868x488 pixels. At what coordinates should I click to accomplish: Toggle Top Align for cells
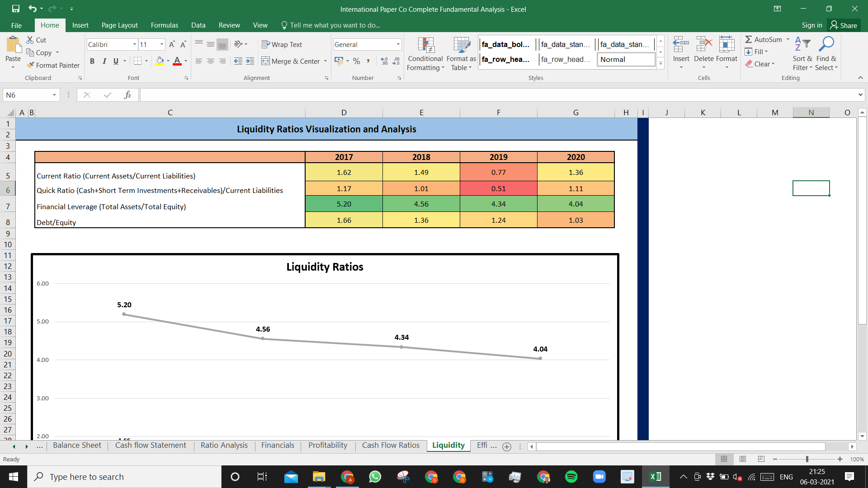tap(199, 44)
